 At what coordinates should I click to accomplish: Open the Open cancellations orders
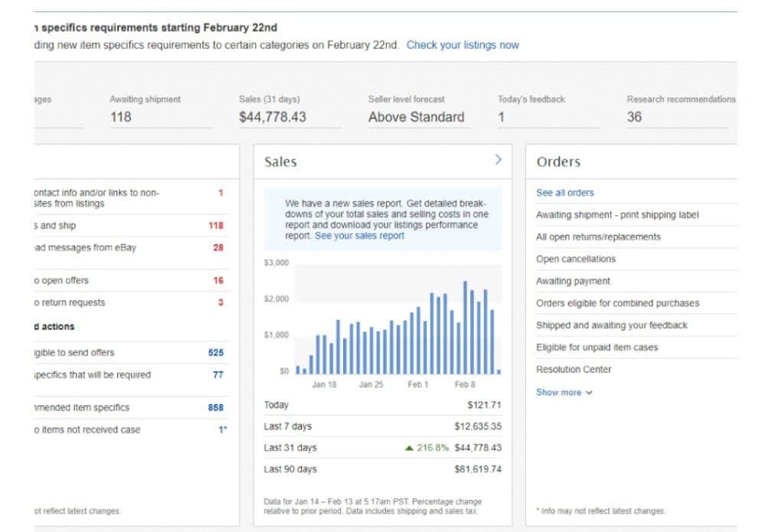[x=576, y=259]
